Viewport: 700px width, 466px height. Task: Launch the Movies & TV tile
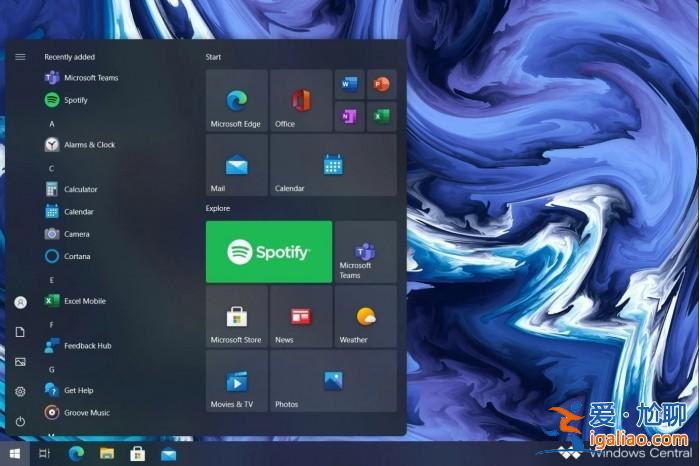(x=236, y=381)
